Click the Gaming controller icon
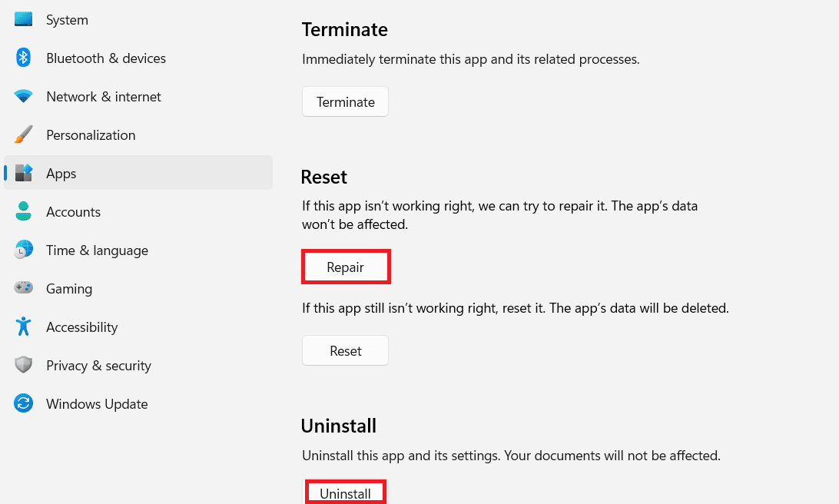 pyautogui.click(x=23, y=288)
